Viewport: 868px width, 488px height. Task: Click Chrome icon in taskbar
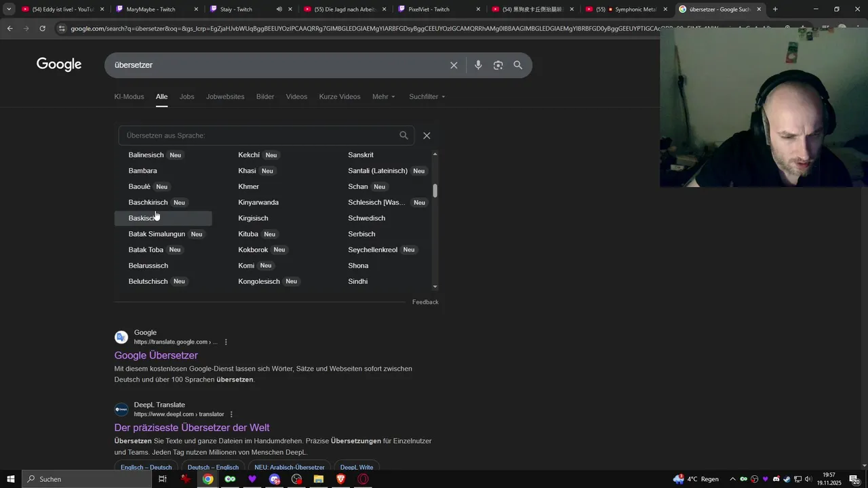208,479
